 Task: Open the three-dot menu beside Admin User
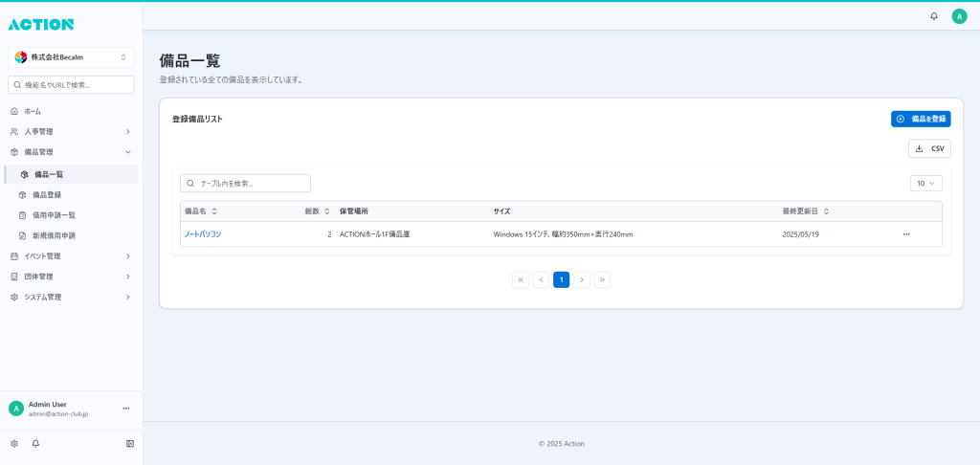pyautogui.click(x=125, y=409)
